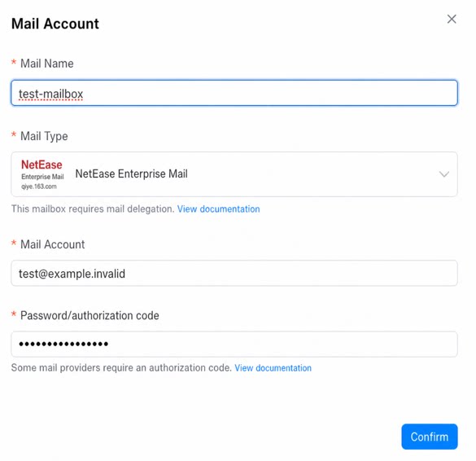Click the NetEase Enterprise Mail logo icon
This screenshot has height=461, width=476.
(x=42, y=174)
